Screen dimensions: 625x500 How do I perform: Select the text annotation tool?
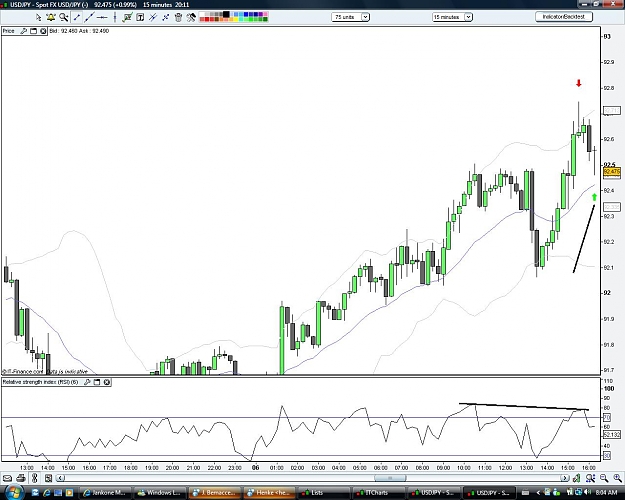(x=140, y=17)
